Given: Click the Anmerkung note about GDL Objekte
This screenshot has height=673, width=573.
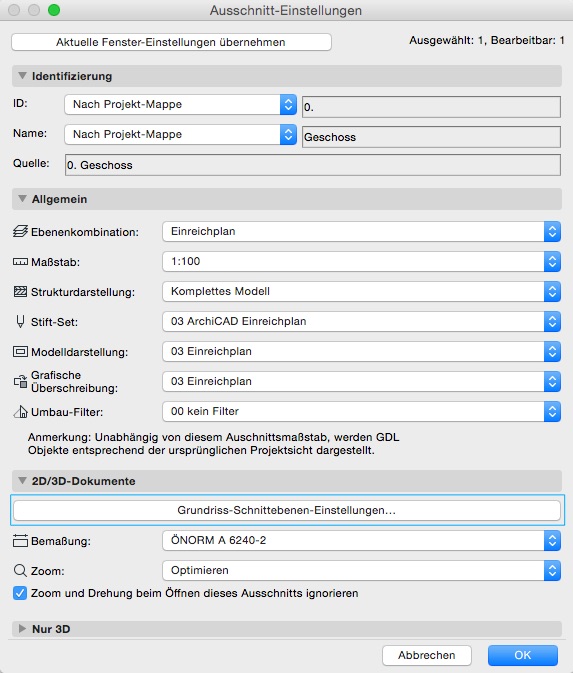Looking at the screenshot, I should pyautogui.click(x=214, y=444).
